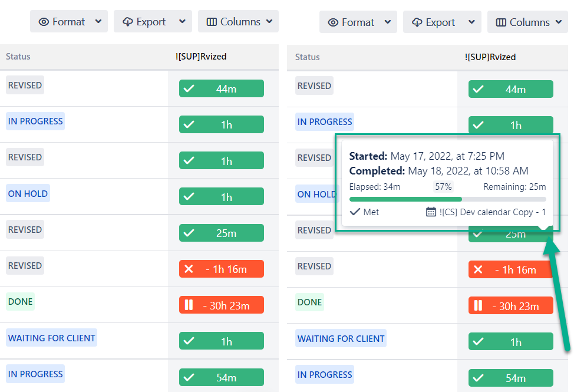Click the DONE status label in the left panel
Viewport: 574px width, 392px height.
coord(20,301)
